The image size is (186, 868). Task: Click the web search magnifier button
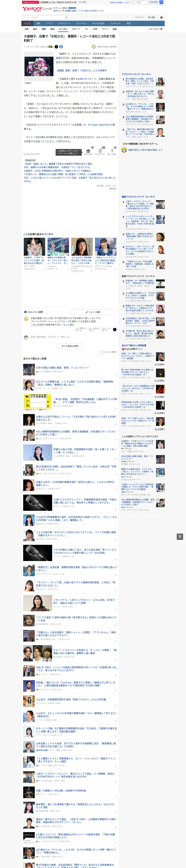click(161, 2)
